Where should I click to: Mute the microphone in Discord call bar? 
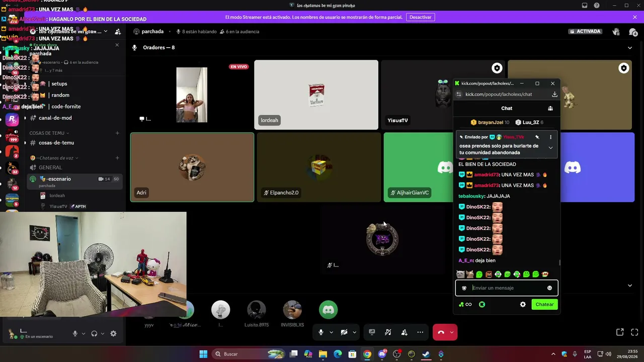point(320,332)
